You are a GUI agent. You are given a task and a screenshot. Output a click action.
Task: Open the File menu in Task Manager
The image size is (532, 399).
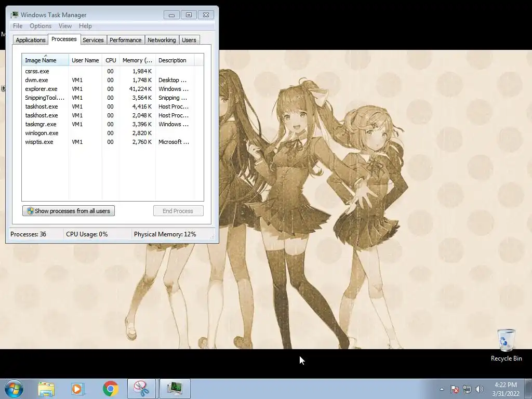(18, 26)
